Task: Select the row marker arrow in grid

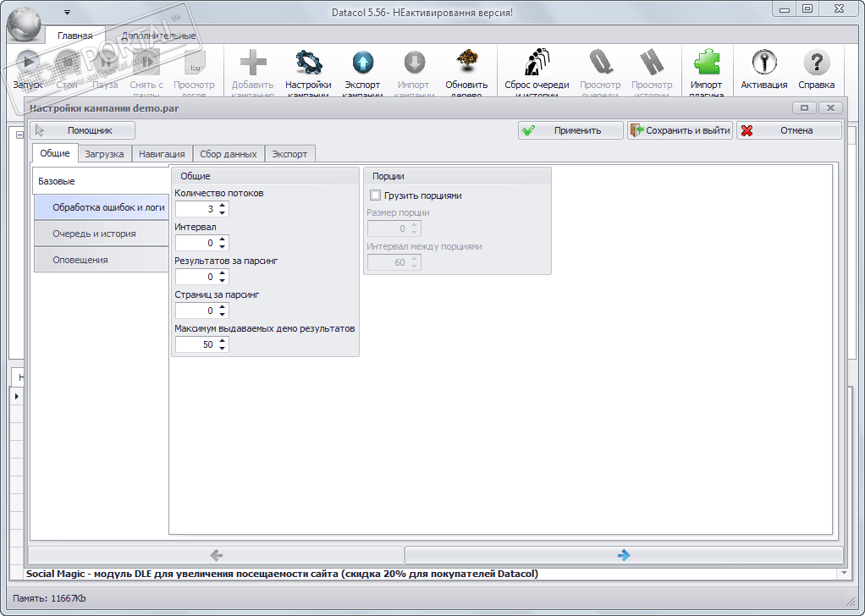Action: [17, 396]
